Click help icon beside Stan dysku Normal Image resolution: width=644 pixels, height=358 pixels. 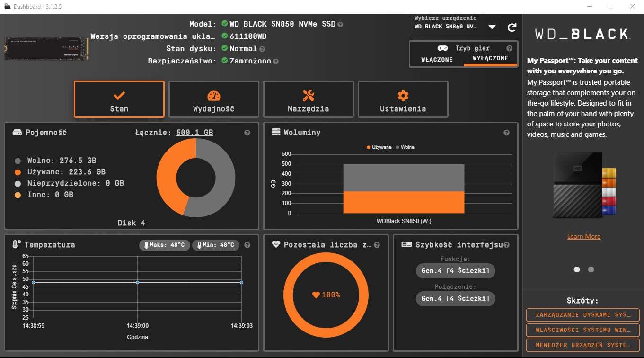262,49
